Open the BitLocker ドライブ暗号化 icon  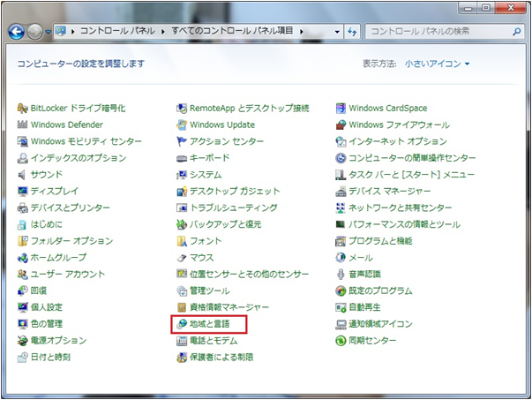tap(22, 109)
